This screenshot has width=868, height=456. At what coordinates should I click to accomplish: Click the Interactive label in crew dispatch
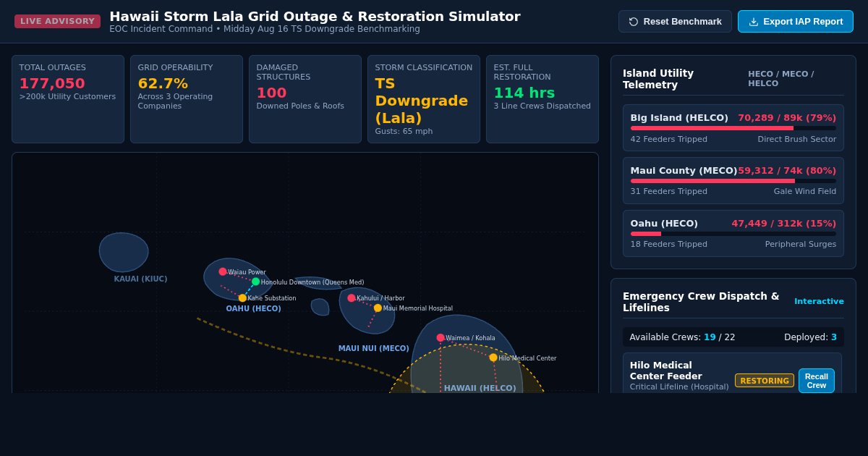[819, 302]
